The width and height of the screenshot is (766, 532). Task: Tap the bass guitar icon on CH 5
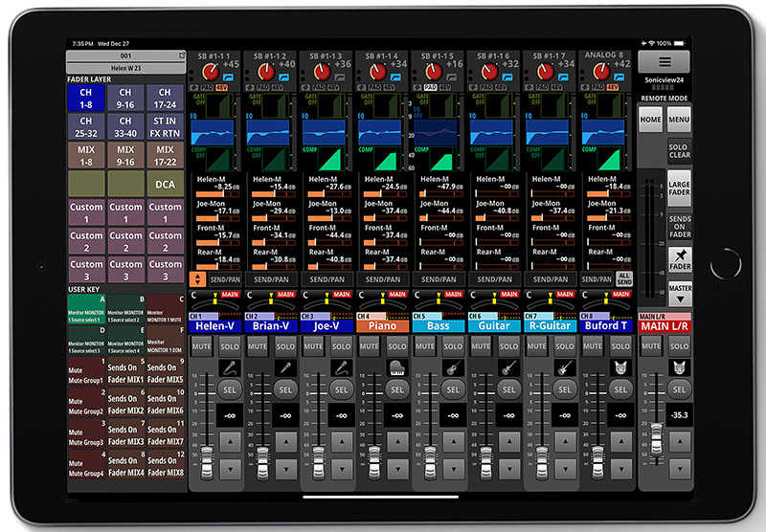pos(453,366)
